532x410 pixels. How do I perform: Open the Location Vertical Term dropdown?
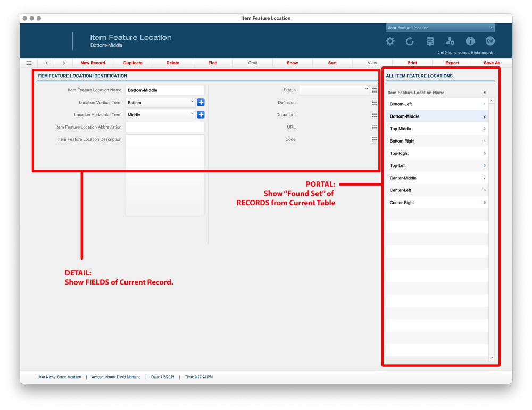(161, 103)
